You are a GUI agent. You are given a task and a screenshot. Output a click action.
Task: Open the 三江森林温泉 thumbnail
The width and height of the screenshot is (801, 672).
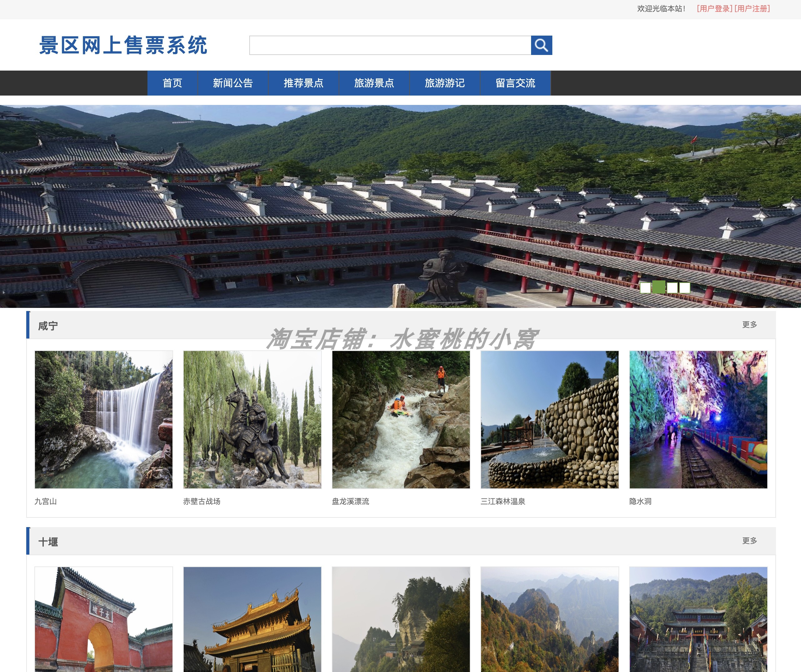(550, 420)
